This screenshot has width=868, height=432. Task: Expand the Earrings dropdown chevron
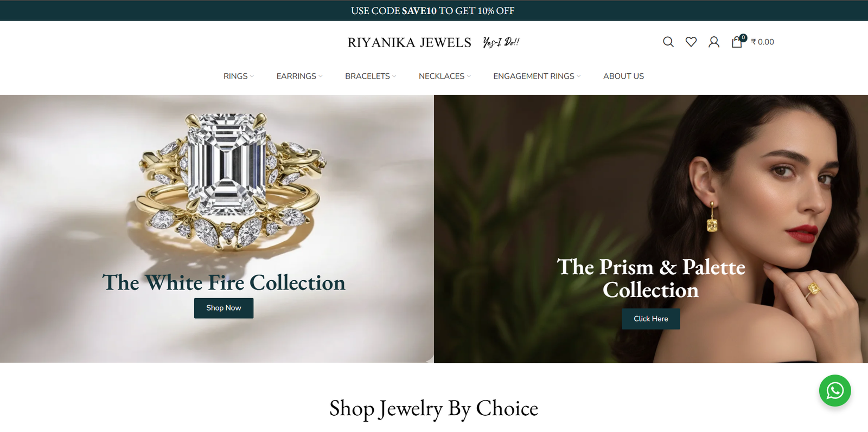321,76
